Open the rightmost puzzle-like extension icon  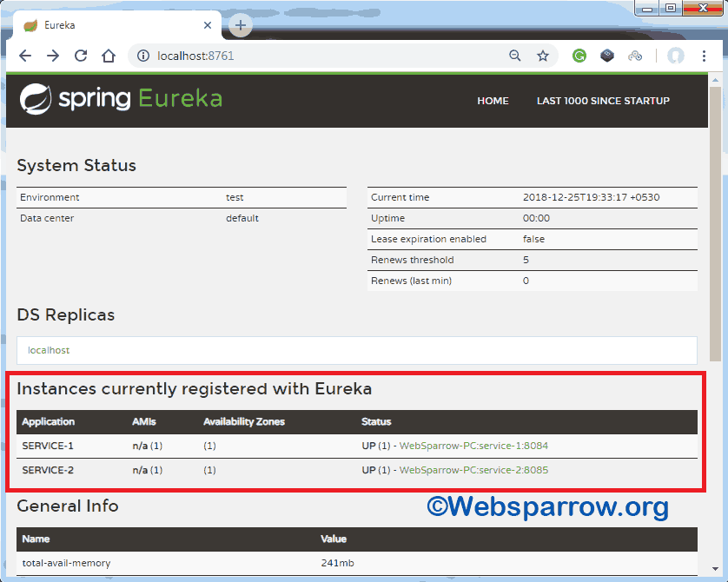coord(635,55)
